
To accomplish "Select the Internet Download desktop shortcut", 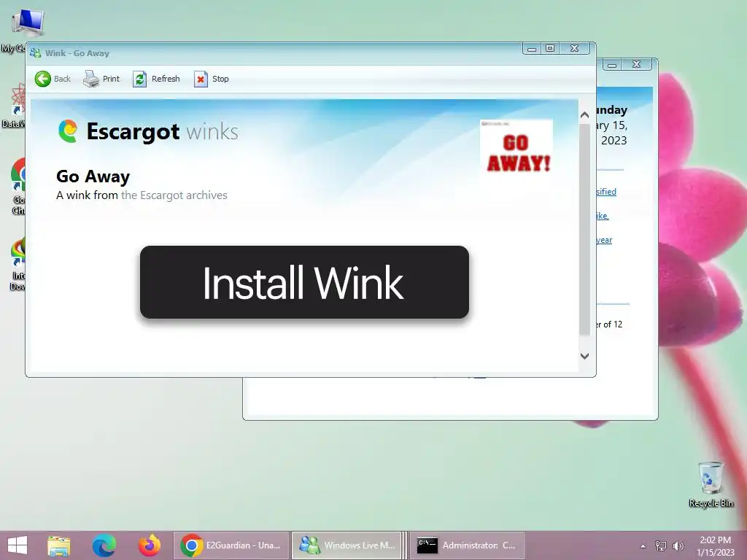I will (18, 264).
